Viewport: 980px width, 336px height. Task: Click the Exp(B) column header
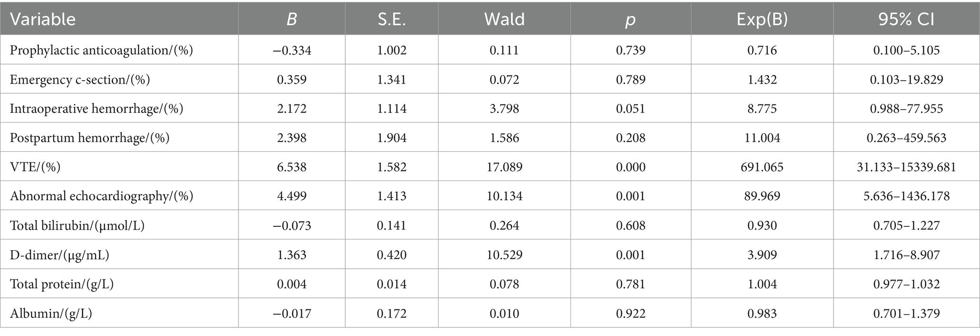[762, 19]
